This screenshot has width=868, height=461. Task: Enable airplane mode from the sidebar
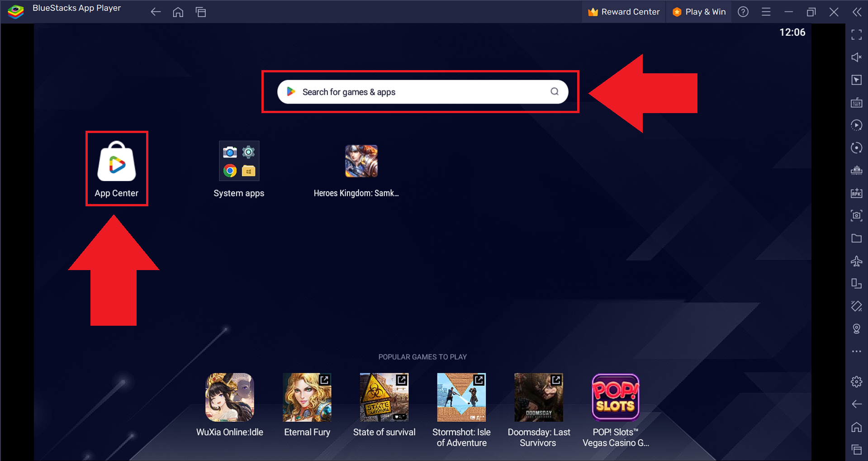856,261
